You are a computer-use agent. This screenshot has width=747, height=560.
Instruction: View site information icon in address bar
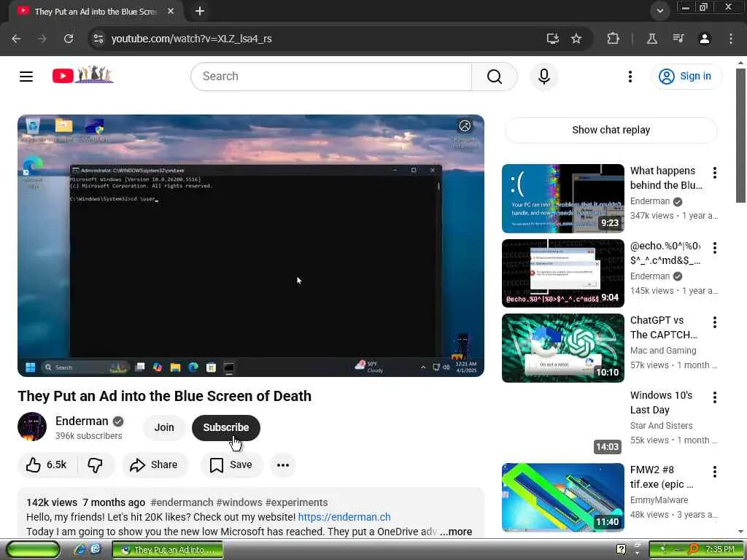pyautogui.click(x=98, y=39)
